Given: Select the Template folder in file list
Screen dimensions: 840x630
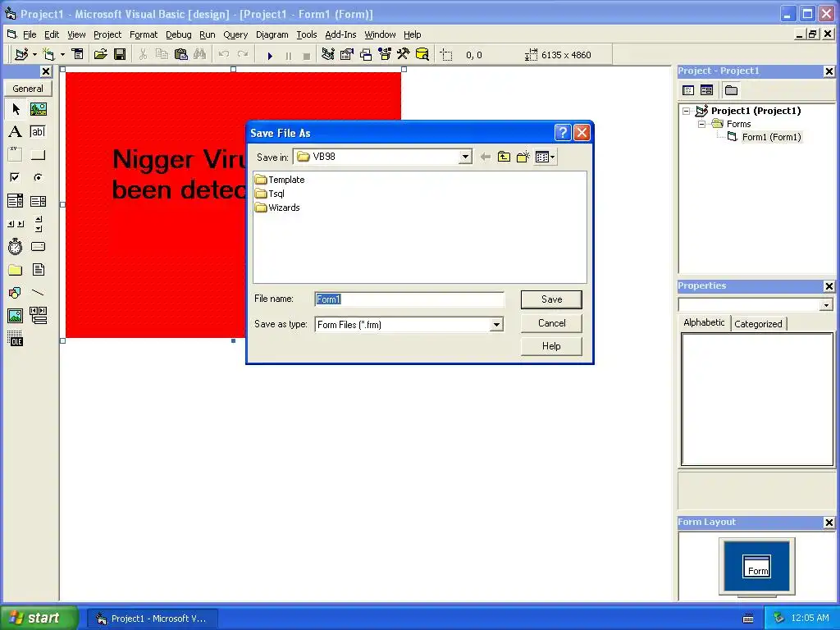Looking at the screenshot, I should coord(281,180).
